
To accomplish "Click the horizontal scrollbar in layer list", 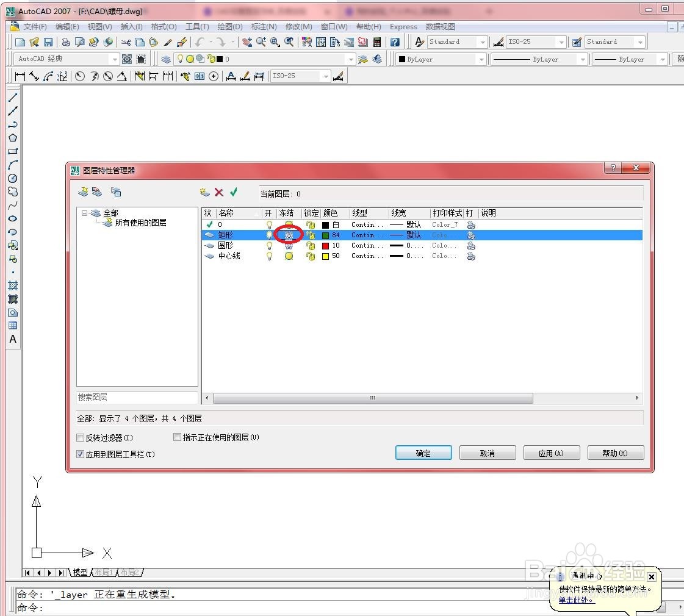I will click(373, 398).
